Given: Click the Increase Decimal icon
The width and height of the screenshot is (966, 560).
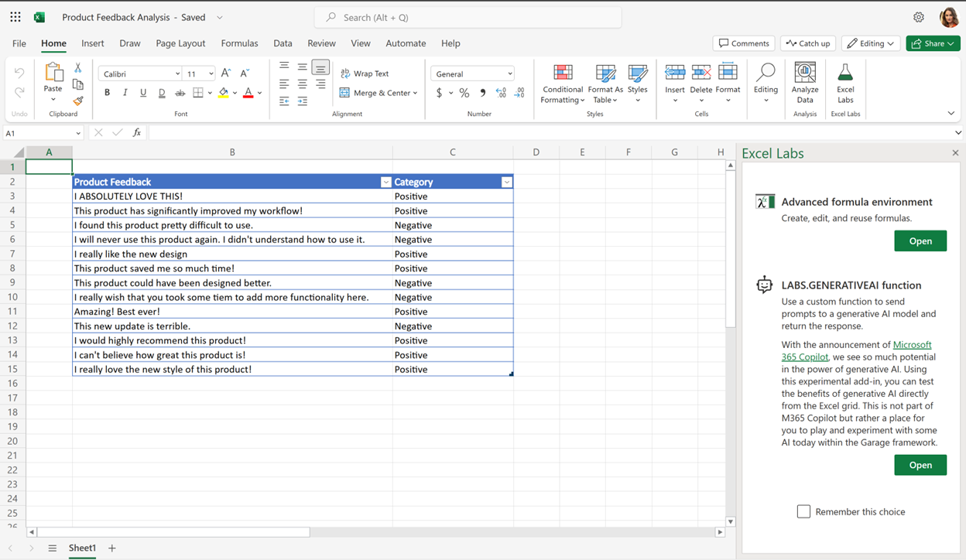Looking at the screenshot, I should click(502, 93).
